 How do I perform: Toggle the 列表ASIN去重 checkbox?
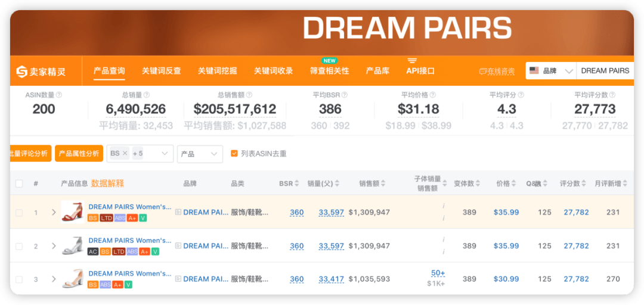click(234, 153)
